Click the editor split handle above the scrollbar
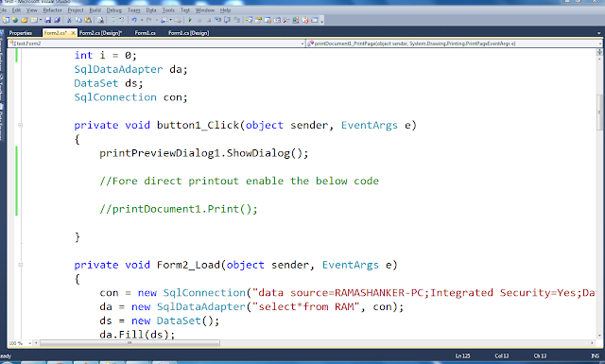 click(599, 51)
